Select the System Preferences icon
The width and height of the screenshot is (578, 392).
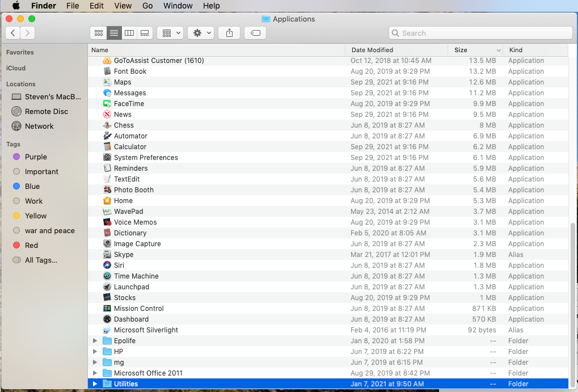tap(107, 158)
